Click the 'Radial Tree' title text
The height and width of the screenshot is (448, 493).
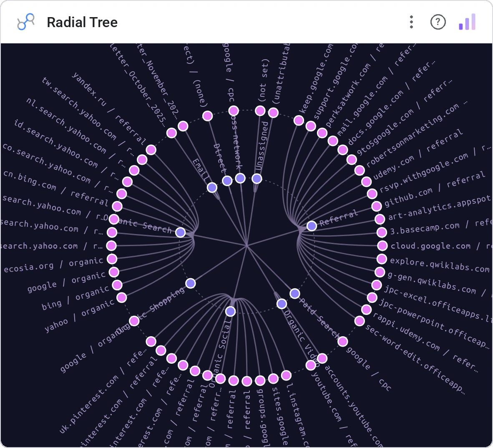82,23
